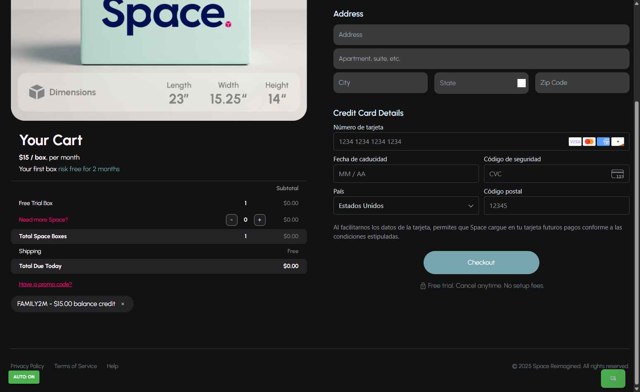Click the Need more Space? link

click(43, 220)
